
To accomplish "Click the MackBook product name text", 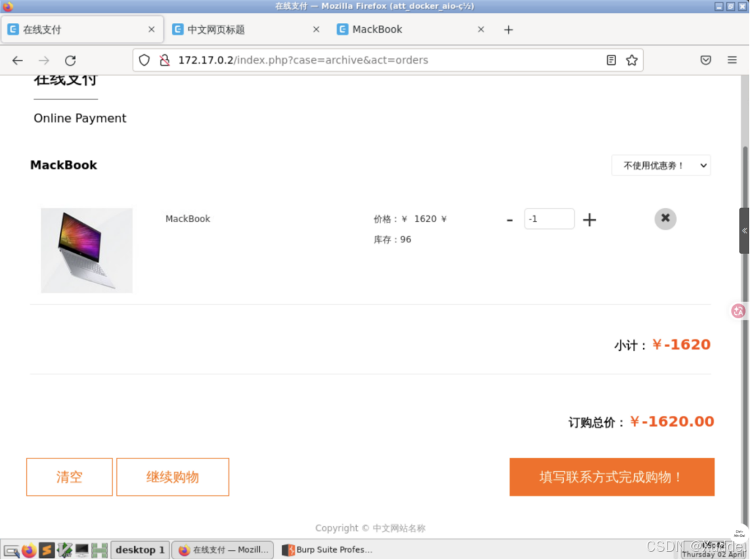I will pyautogui.click(x=187, y=219).
